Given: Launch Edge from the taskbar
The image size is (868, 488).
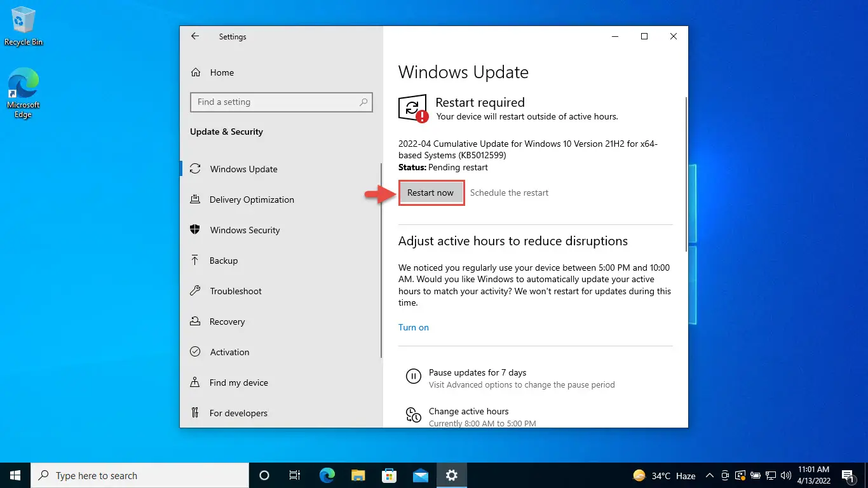Looking at the screenshot, I should tap(327, 475).
